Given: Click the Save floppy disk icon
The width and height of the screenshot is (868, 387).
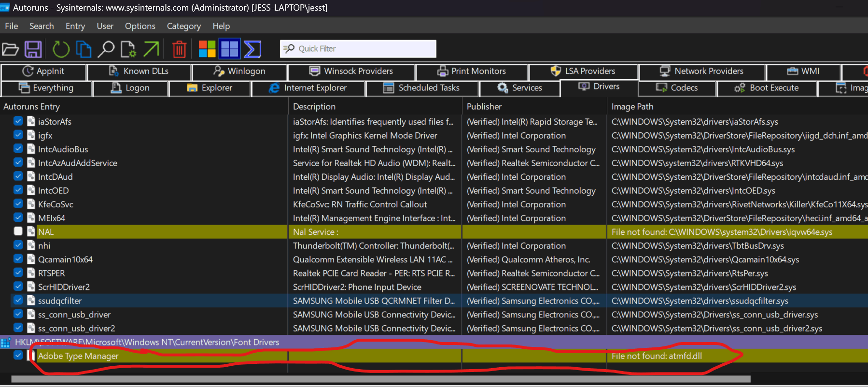Looking at the screenshot, I should click(x=33, y=49).
